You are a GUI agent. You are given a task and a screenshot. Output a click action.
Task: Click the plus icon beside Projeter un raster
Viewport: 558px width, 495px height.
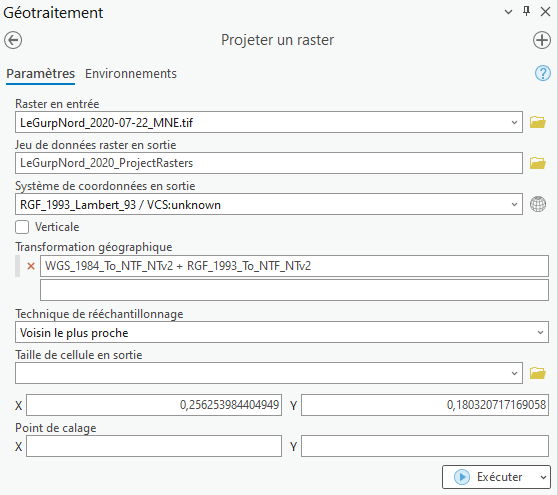click(x=542, y=40)
